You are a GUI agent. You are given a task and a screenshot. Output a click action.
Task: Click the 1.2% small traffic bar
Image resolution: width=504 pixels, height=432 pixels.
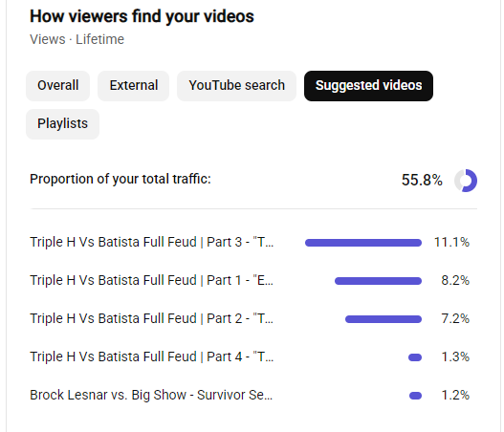pos(415,396)
